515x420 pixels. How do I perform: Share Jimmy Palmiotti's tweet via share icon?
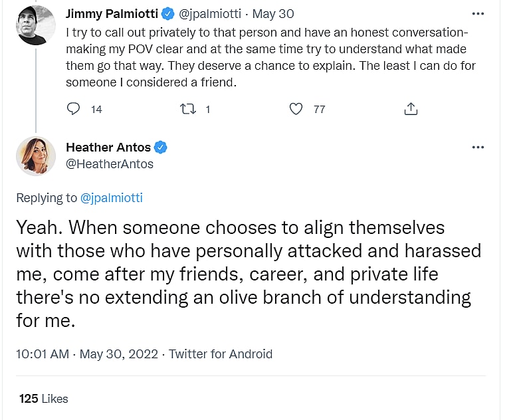(x=411, y=109)
